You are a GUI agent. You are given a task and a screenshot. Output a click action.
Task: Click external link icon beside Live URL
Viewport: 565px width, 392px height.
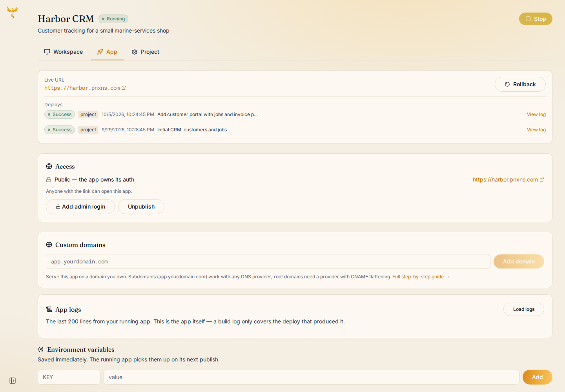click(x=124, y=88)
